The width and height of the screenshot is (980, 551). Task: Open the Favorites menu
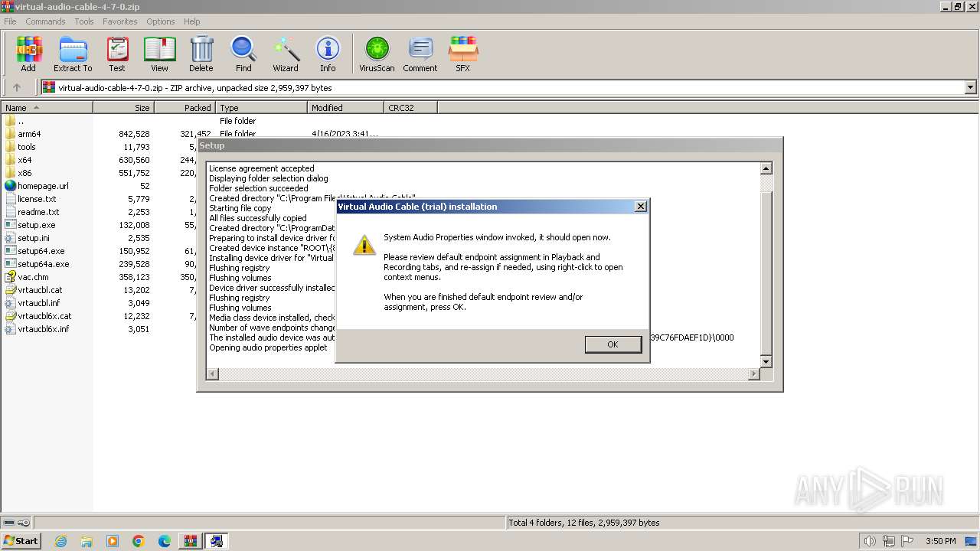[x=120, y=21]
